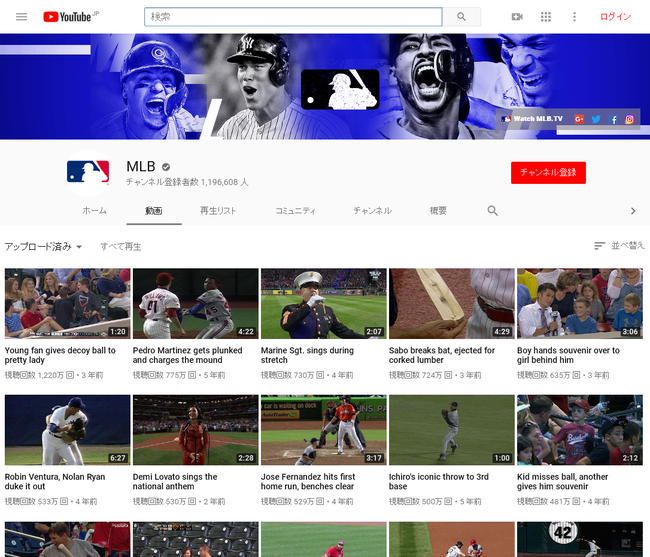Open Pedro Martinez gets plunked thumbnail

[x=196, y=303]
